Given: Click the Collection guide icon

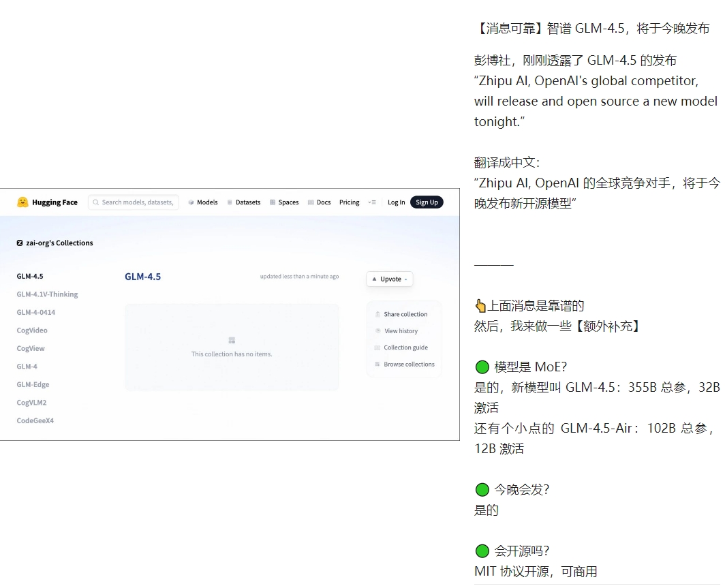Looking at the screenshot, I should point(377,347).
